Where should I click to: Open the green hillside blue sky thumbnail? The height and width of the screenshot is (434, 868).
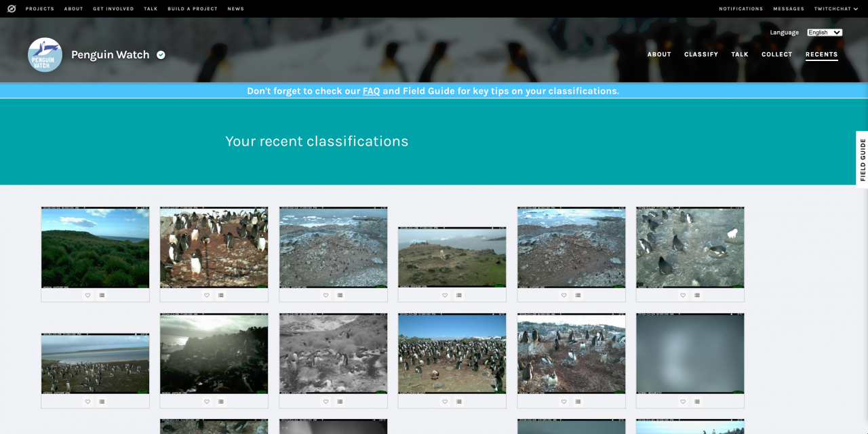pyautogui.click(x=95, y=248)
